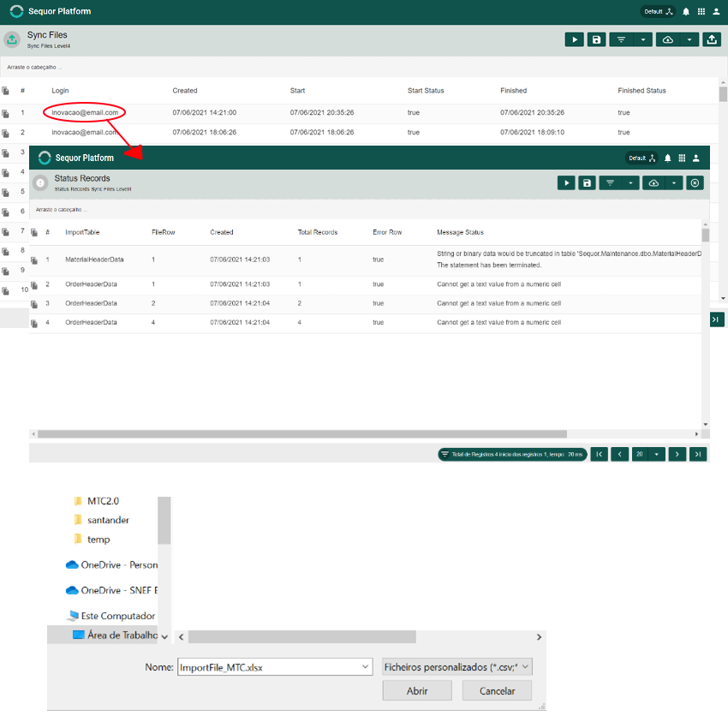Click the last page button in the Sync Files pager
Viewport: 728px width, 728px height.
click(716, 319)
